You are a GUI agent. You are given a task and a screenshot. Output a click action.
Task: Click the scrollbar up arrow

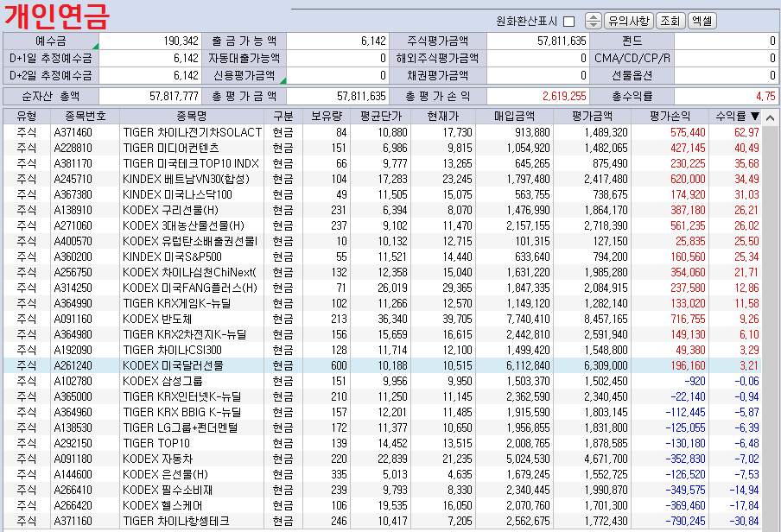pos(770,118)
